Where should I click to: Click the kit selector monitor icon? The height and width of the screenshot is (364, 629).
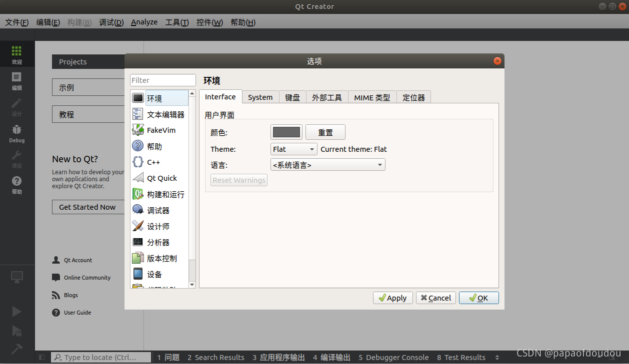coord(17,277)
